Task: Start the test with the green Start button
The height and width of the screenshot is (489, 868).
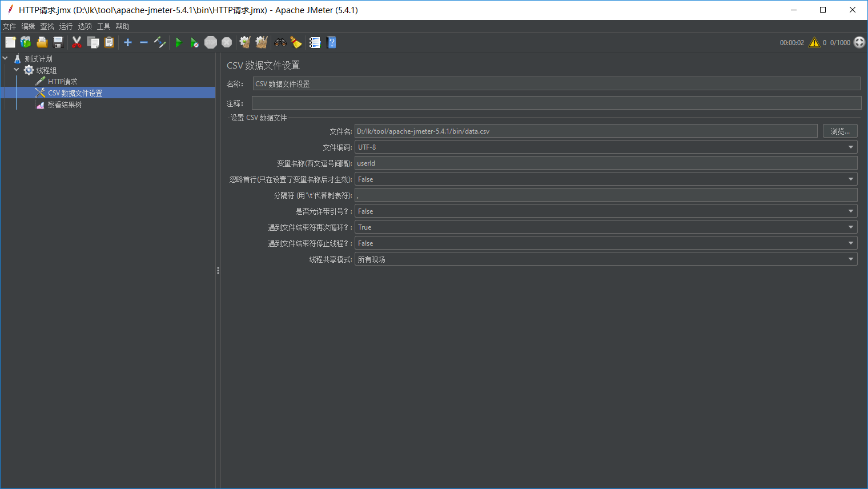Action: [x=178, y=42]
